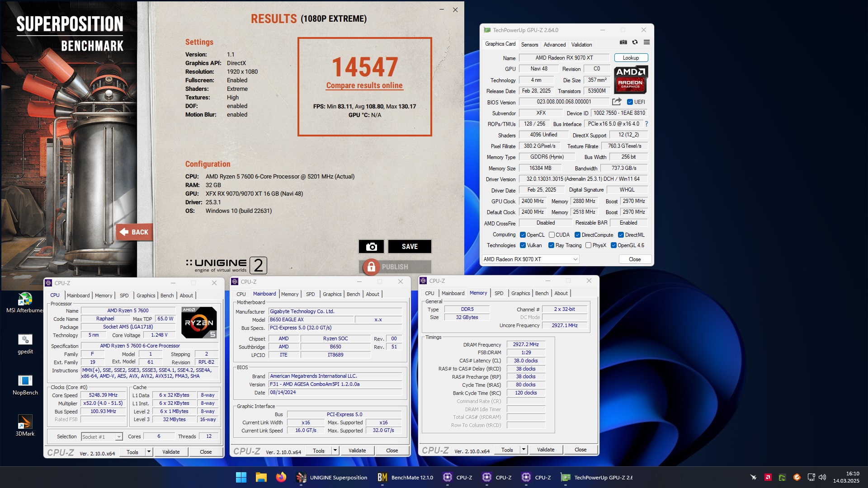This screenshot has width=868, height=488.
Task: Click the network tray icon
Action: 811,477
